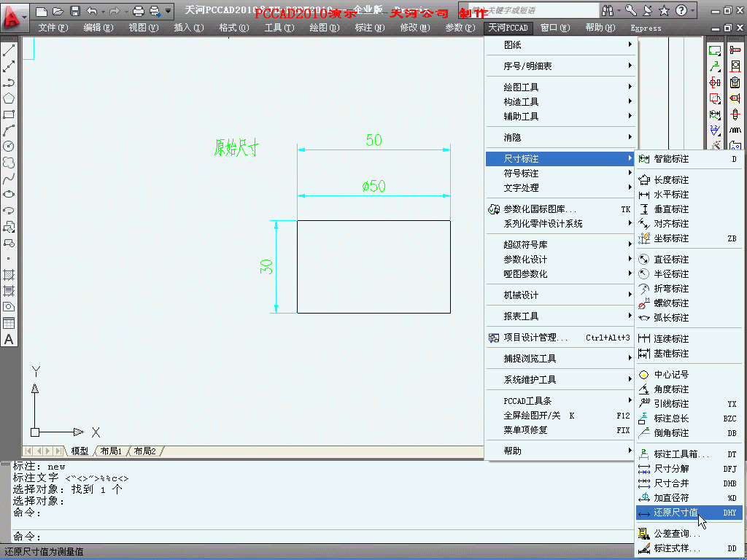Open 标注式样 dimension style dialog

tap(689, 548)
